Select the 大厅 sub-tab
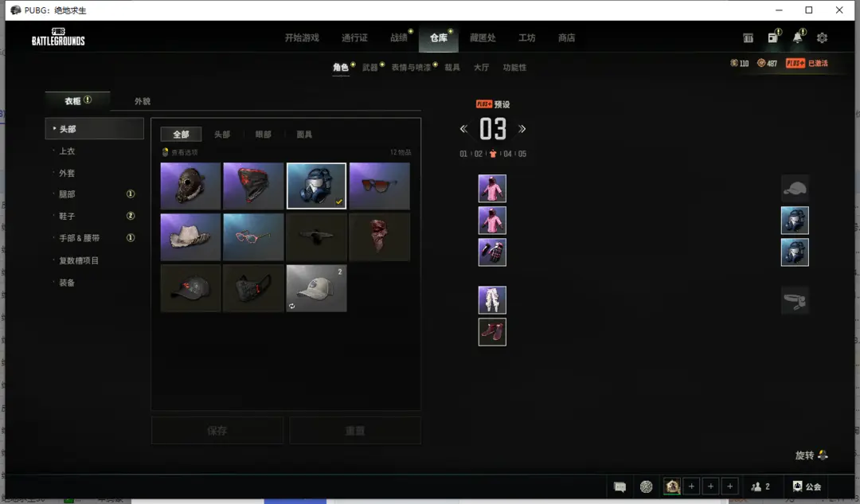 click(481, 68)
